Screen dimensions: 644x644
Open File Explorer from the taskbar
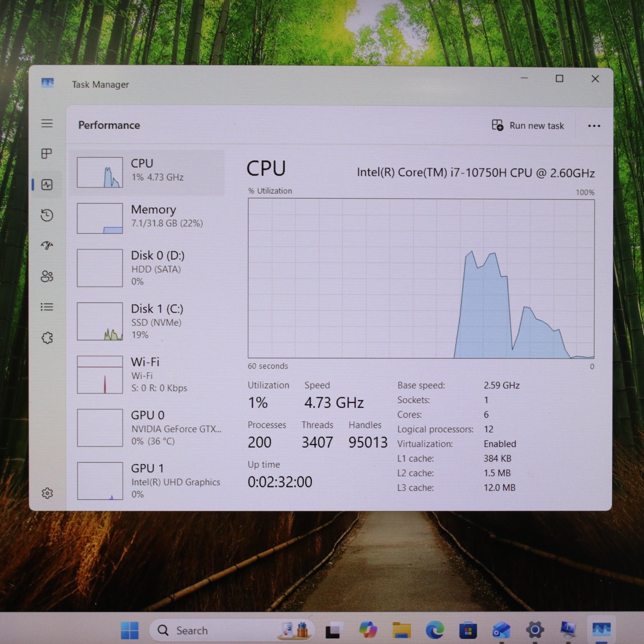(x=401, y=630)
